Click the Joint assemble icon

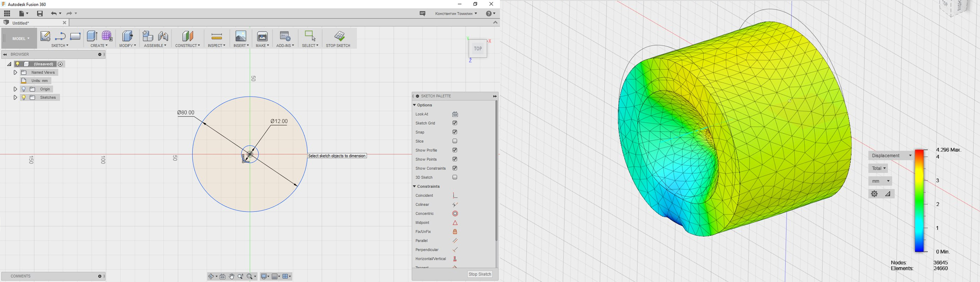[163, 36]
